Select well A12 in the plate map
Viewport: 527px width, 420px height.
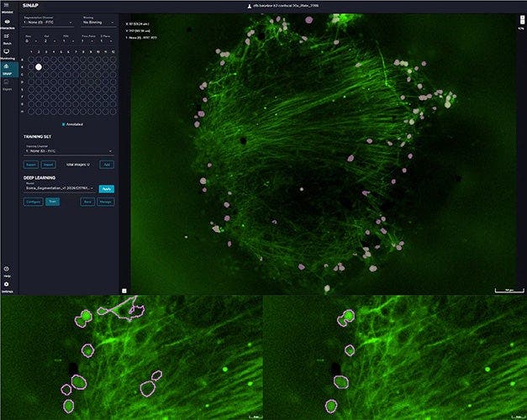click(113, 60)
